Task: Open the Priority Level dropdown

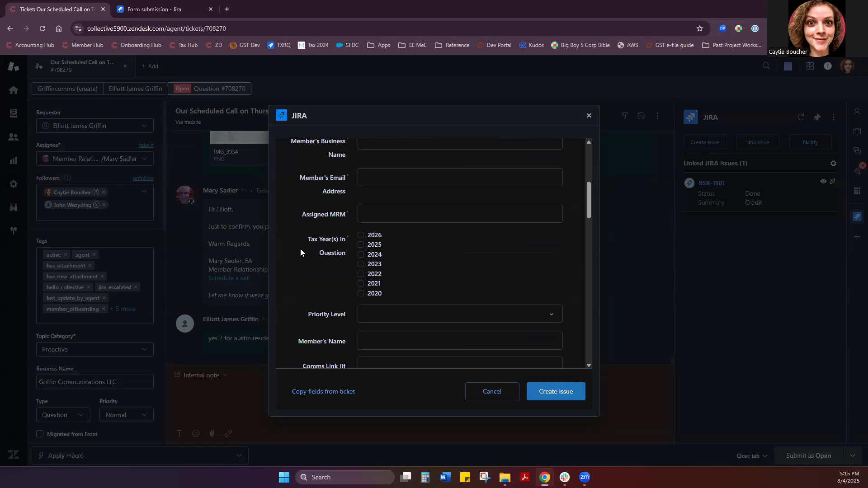Action: tap(460, 314)
